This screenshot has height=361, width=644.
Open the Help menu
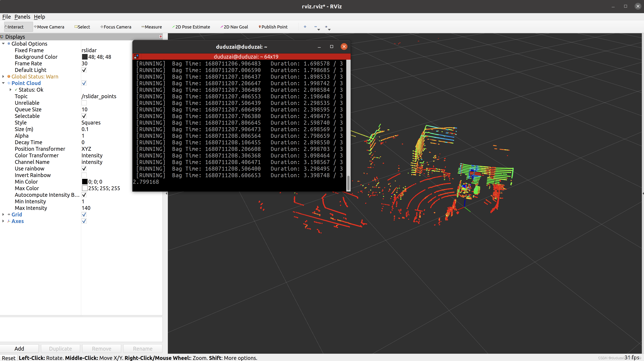tap(40, 17)
